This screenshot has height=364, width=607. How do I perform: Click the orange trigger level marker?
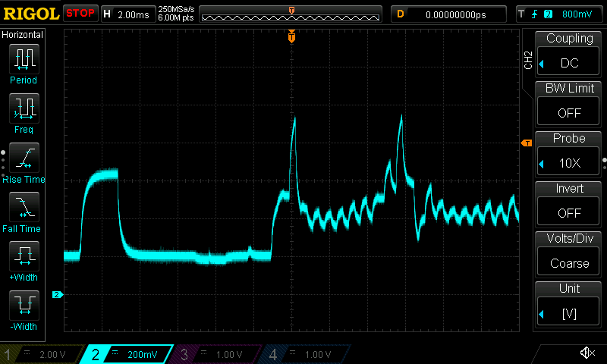[x=525, y=143]
